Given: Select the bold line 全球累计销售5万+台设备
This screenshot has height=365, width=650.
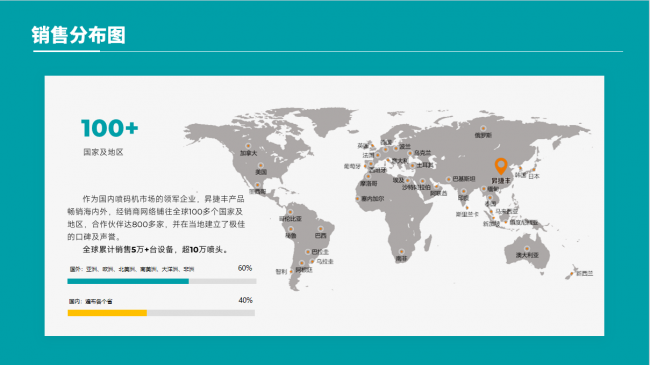Looking at the screenshot, I should tap(128, 250).
